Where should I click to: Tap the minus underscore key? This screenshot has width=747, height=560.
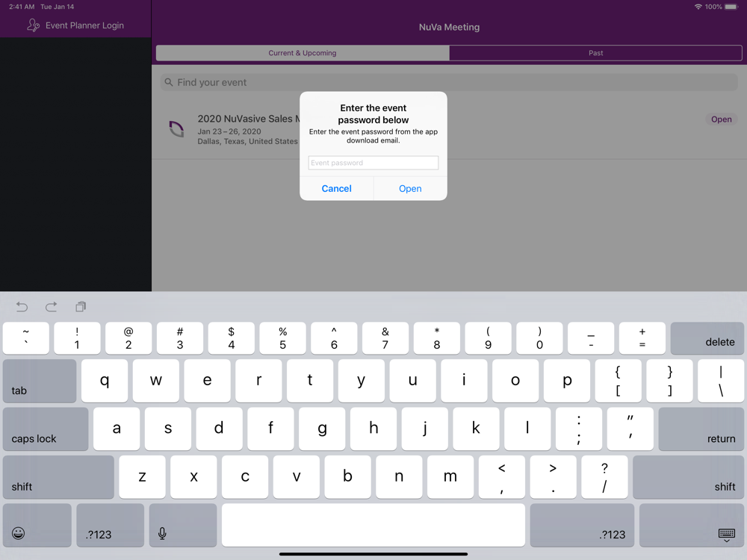pyautogui.click(x=591, y=338)
